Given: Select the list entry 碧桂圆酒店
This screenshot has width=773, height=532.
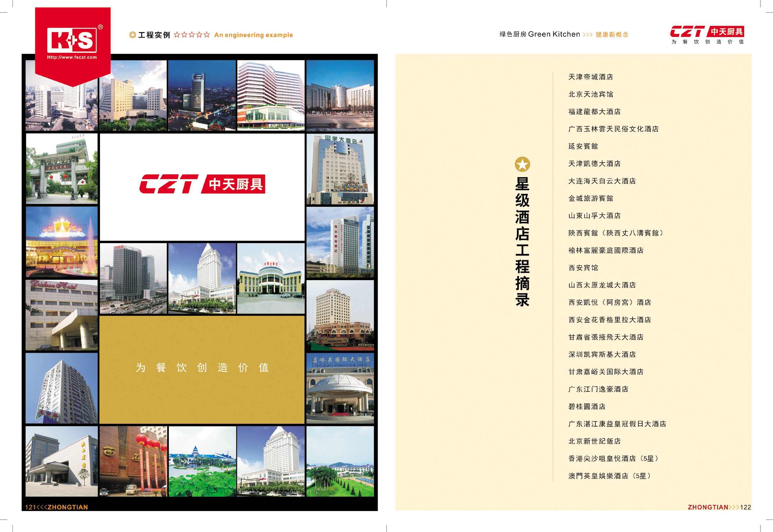Looking at the screenshot, I should point(587,406).
